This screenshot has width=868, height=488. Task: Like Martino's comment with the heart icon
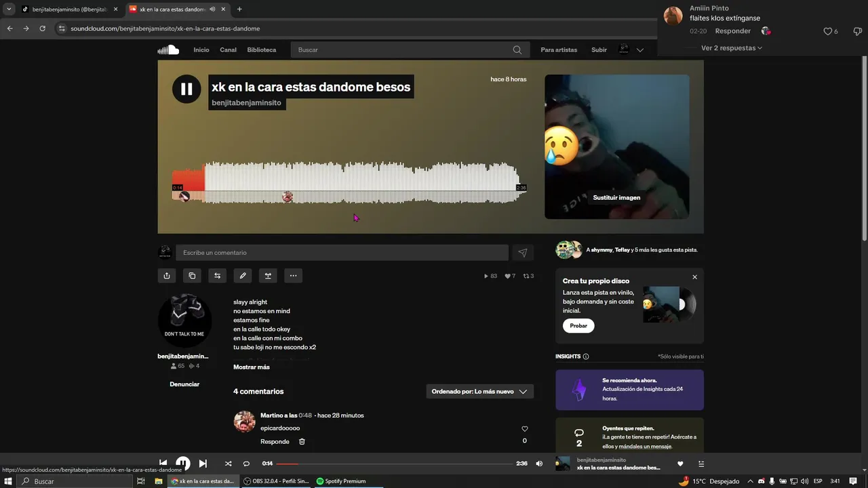pos(524,429)
